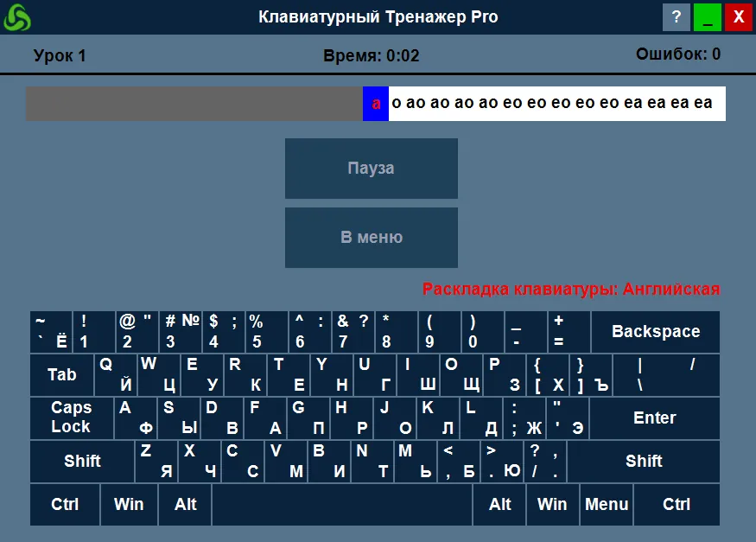Click the I Ш key

pyautogui.click(x=417, y=374)
